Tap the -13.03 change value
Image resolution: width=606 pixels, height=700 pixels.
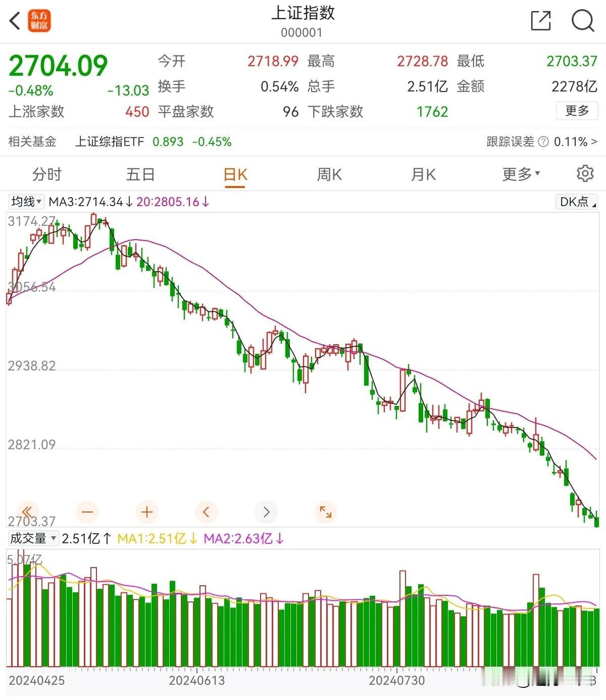(x=128, y=90)
